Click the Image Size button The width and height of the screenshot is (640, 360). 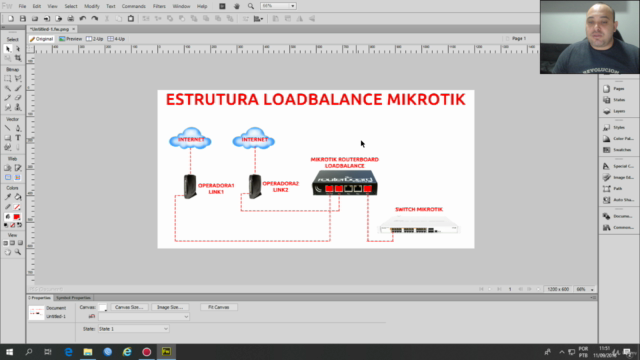pos(170,307)
